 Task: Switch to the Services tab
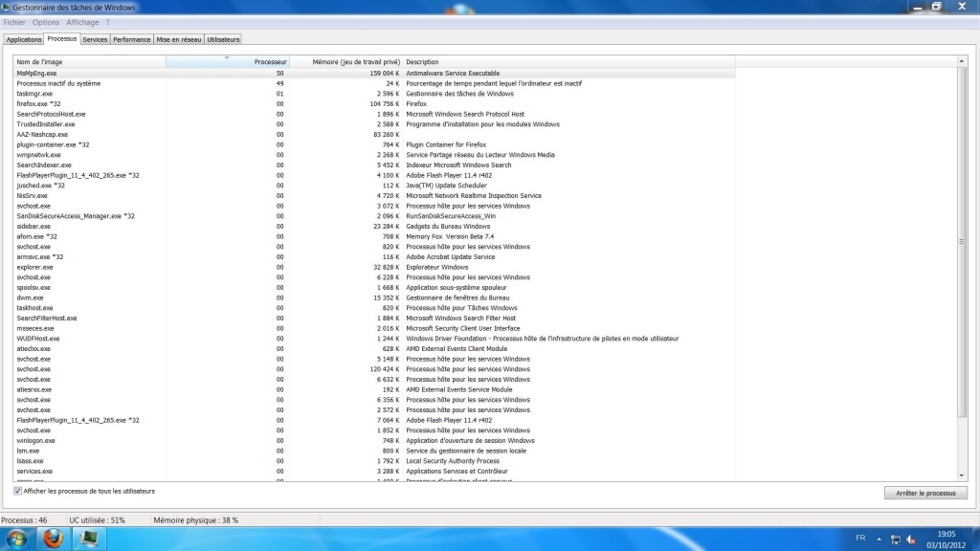pos(95,39)
